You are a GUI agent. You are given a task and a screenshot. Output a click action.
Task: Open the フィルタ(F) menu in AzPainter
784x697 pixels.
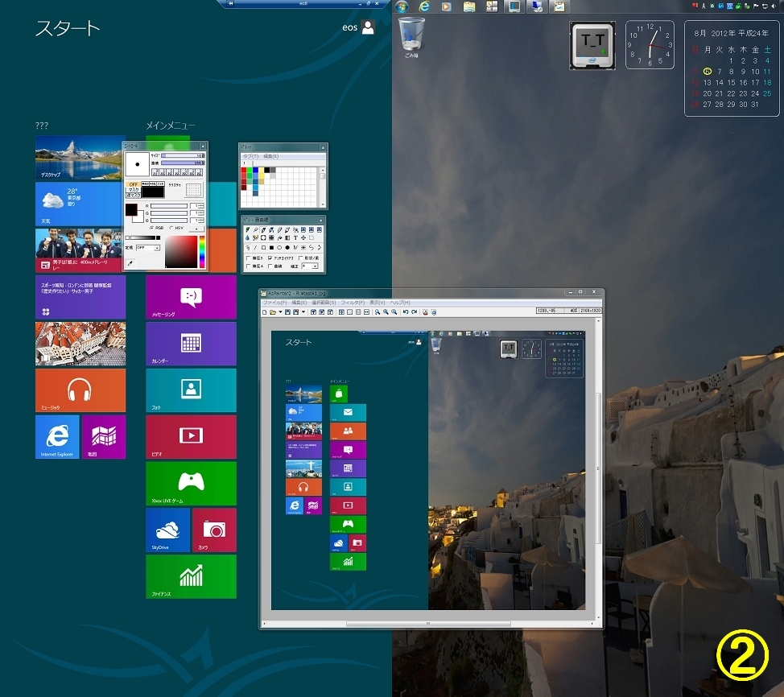352,303
